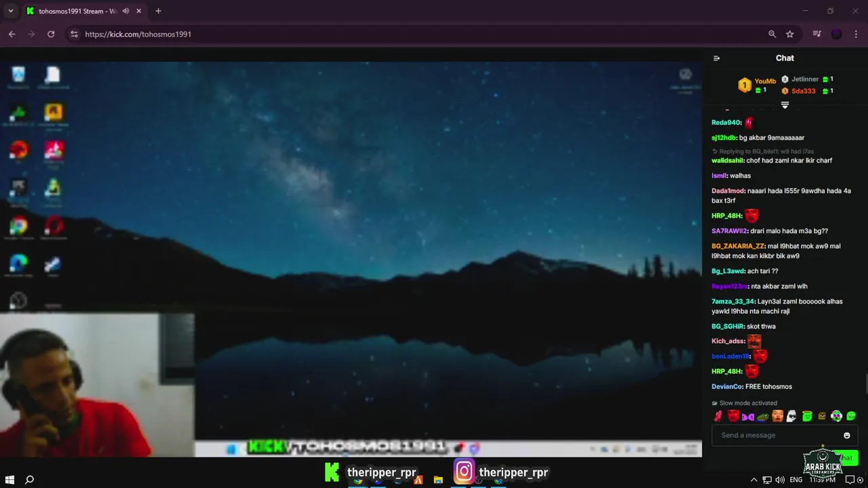Image resolution: width=868 pixels, height=488 pixels.
Task: Click the green Chat send button
Action: coord(846,458)
